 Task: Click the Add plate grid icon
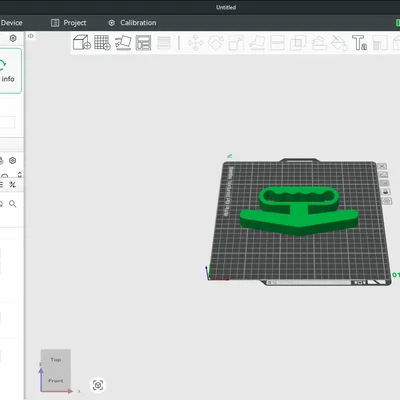tap(102, 43)
